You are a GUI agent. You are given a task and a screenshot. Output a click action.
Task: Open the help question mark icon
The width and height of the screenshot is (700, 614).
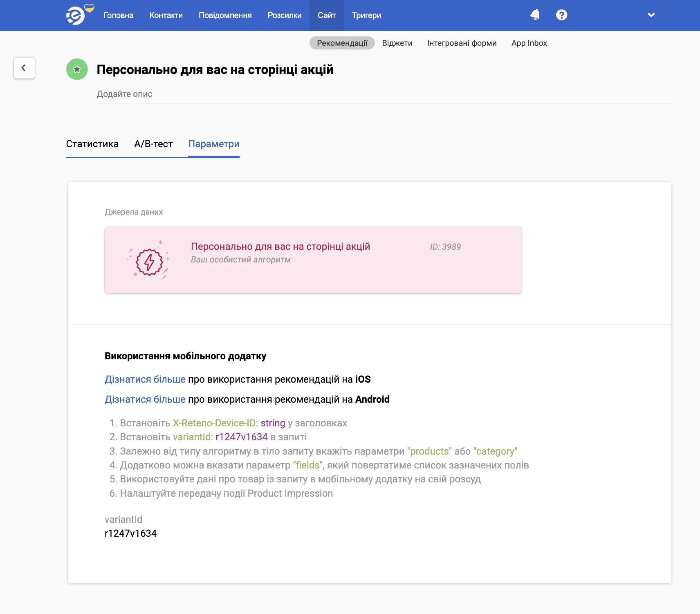pos(561,15)
